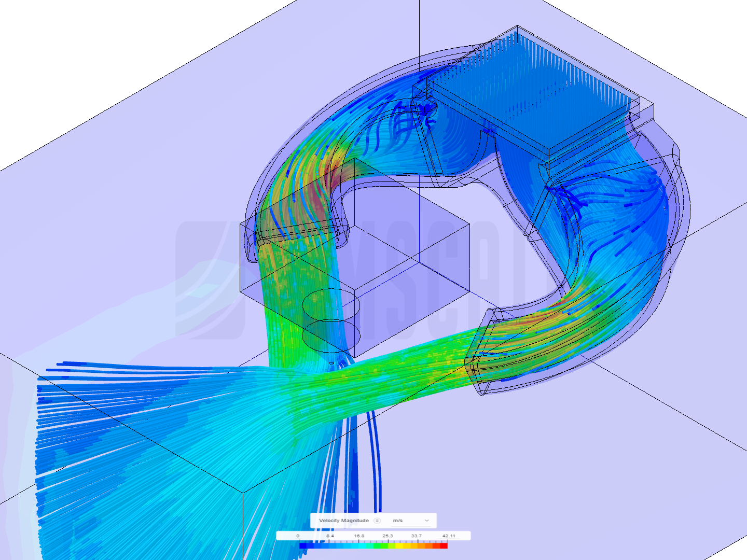Image resolution: width=747 pixels, height=560 pixels.
Task: Click the velocity color scale bar
Action: coord(374,545)
